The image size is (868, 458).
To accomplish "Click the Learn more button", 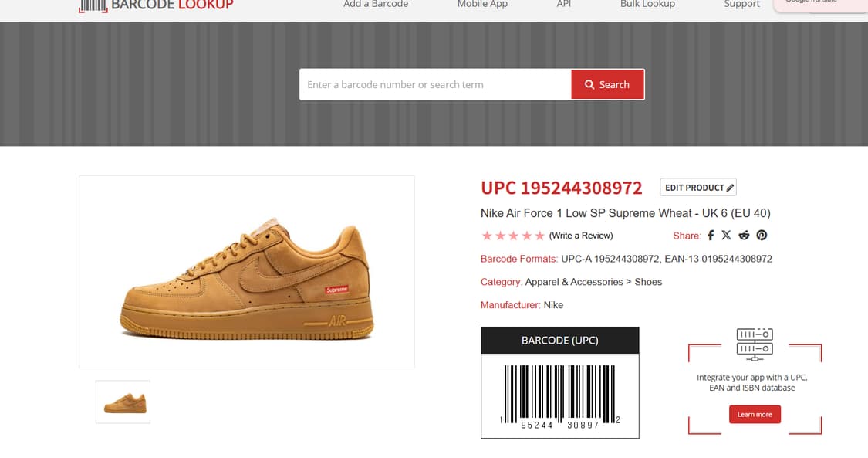I will 755,414.
